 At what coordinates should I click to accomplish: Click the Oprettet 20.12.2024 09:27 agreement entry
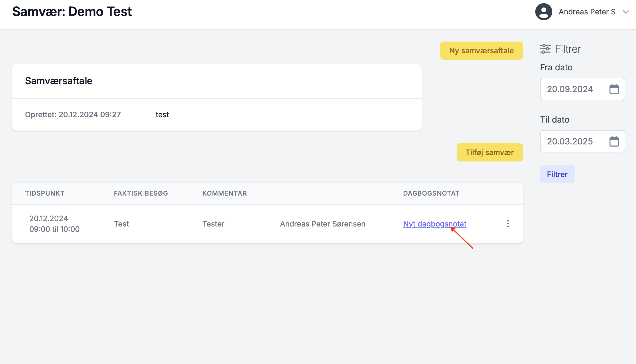pyautogui.click(x=73, y=115)
